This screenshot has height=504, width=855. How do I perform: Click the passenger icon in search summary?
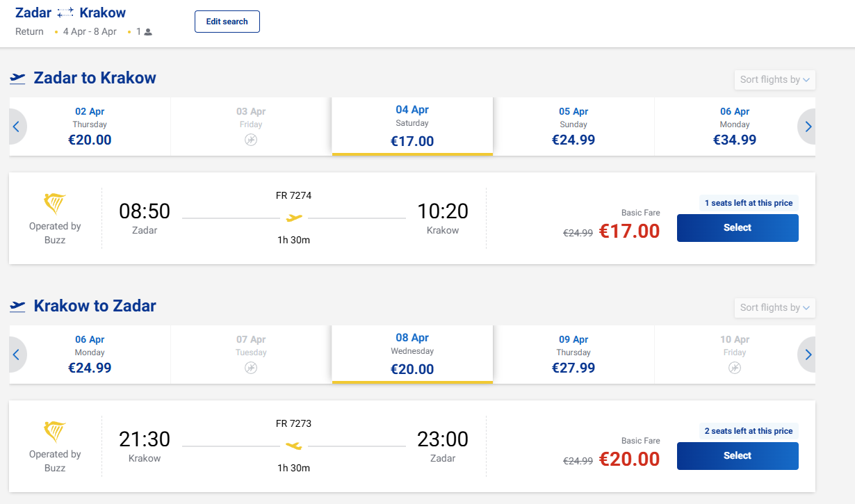coord(148,32)
